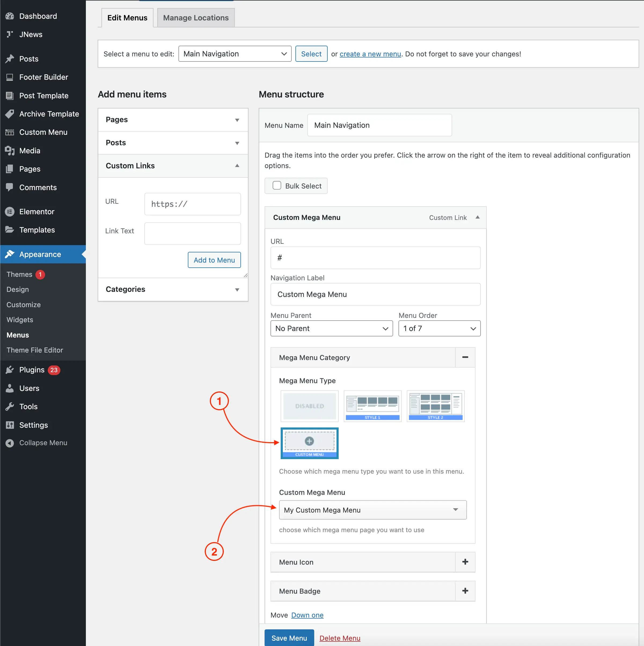The height and width of the screenshot is (646, 644).
Task: Open the Menu Parent dropdown
Action: click(x=331, y=328)
